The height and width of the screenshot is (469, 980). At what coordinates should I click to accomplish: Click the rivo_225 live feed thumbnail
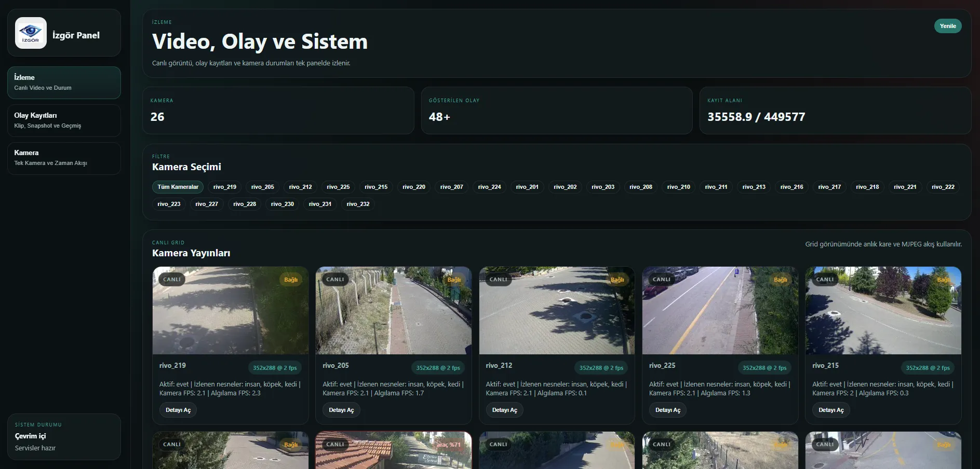point(720,310)
